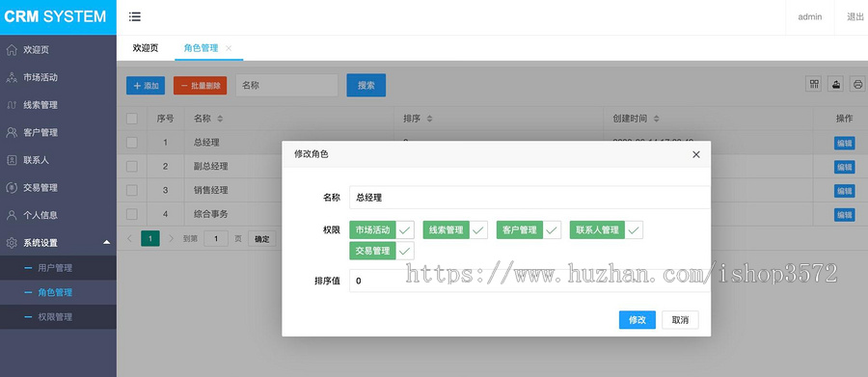Click the 交易管理 sidebar icon
Image resolution: width=868 pixels, height=377 pixels.
(11, 188)
